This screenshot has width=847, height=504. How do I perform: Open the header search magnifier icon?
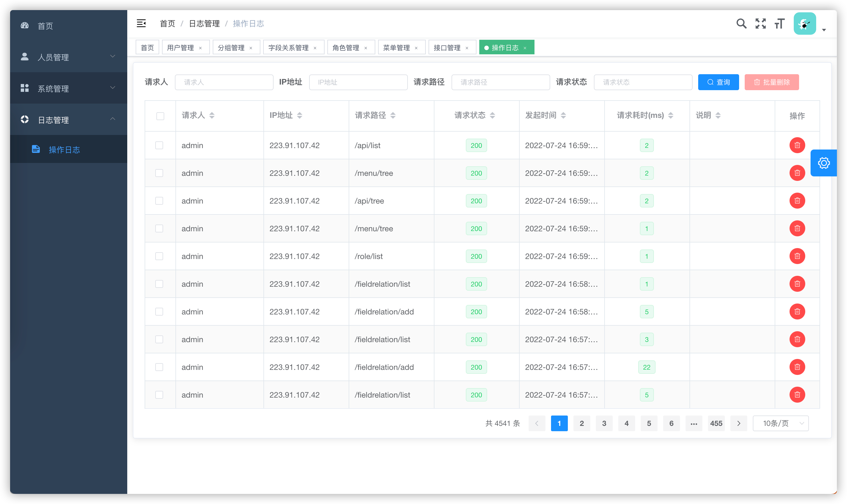(741, 24)
